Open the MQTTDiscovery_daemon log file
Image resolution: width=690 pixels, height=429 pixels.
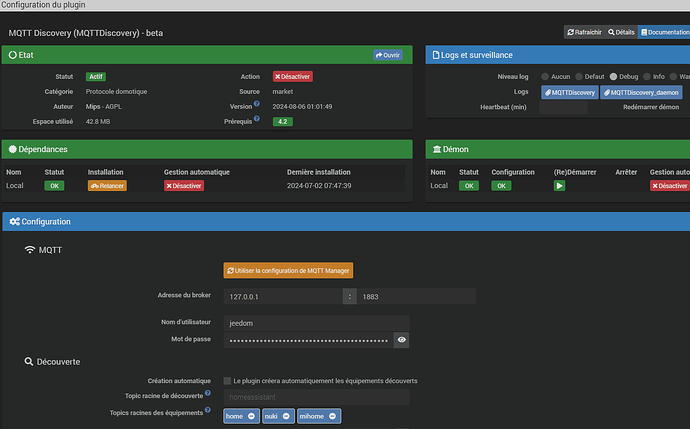click(x=641, y=92)
